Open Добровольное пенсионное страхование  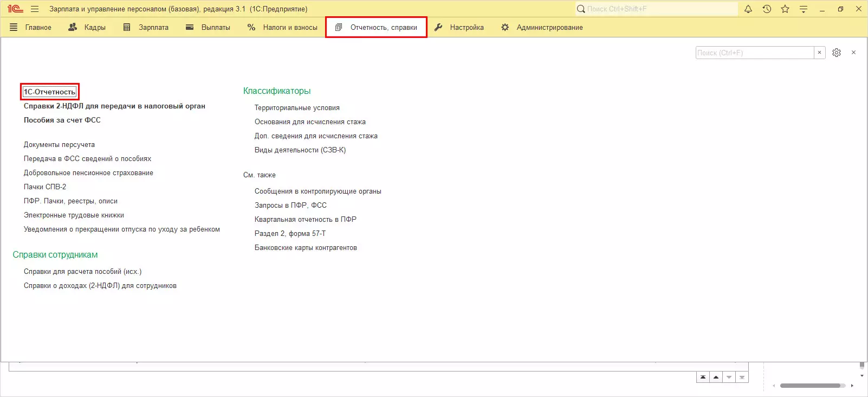click(88, 172)
